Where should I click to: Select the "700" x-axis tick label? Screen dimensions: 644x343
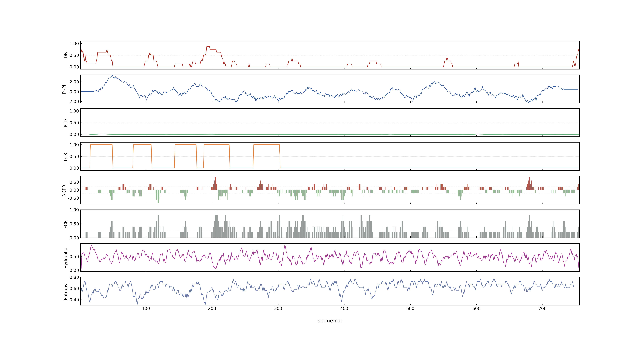click(x=543, y=309)
